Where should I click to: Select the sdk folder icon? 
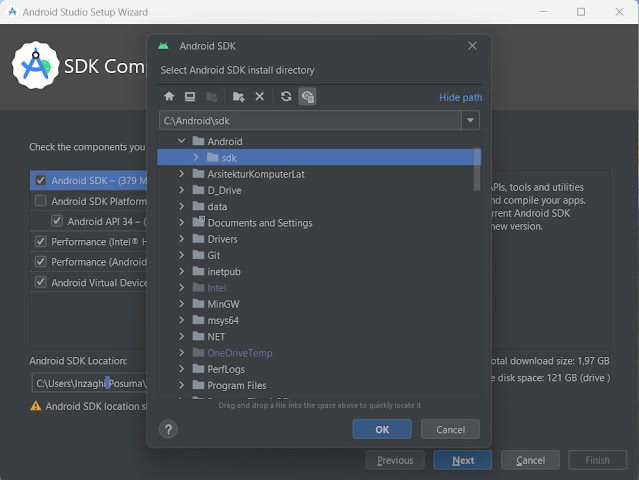pyautogui.click(x=213, y=157)
